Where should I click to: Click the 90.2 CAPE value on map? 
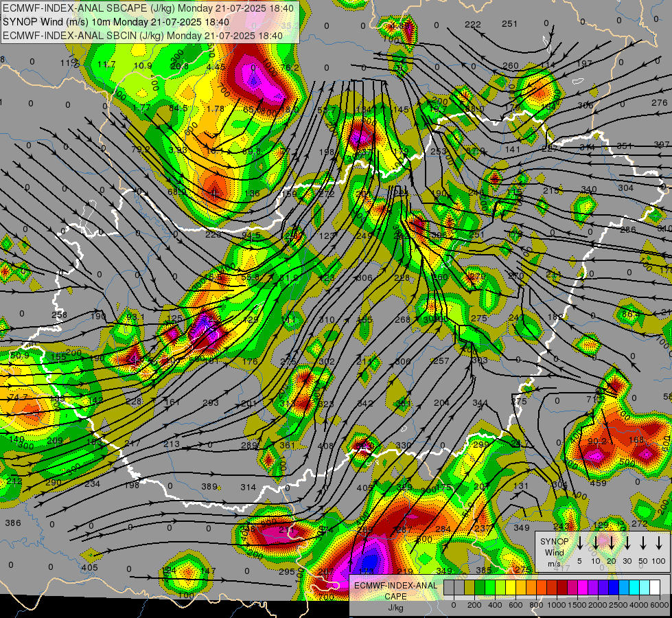pyautogui.click(x=597, y=442)
